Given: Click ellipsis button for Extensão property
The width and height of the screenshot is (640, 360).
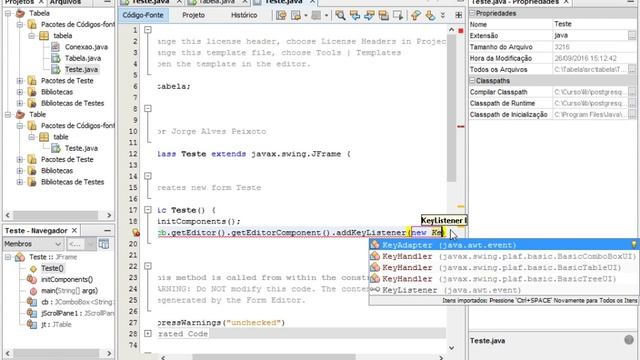Looking at the screenshot, I should (632, 36).
